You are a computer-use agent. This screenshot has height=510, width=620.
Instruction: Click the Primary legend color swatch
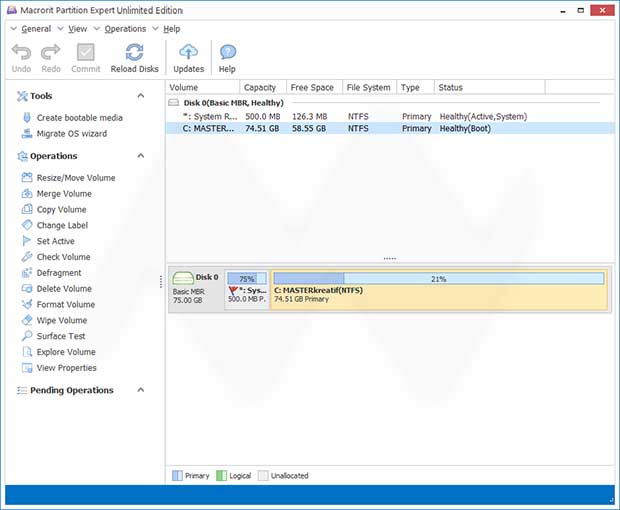pyautogui.click(x=177, y=476)
